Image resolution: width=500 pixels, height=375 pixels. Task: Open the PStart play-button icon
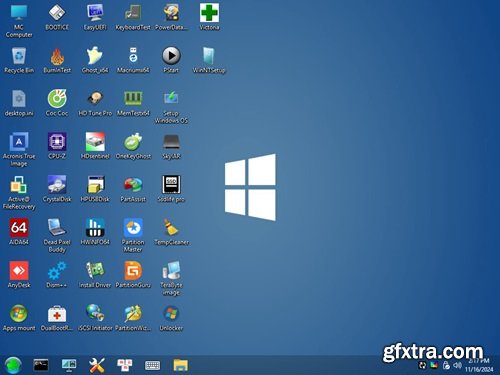pyautogui.click(x=171, y=60)
